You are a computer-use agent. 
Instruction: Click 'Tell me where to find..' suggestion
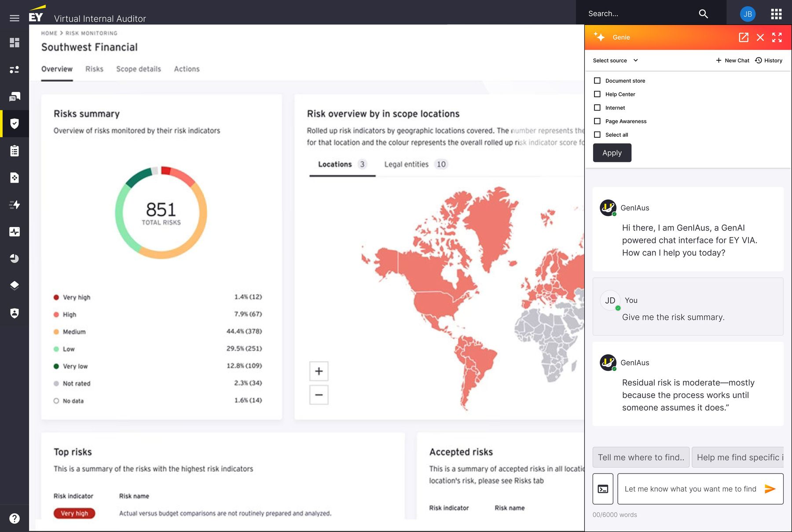coord(641,457)
